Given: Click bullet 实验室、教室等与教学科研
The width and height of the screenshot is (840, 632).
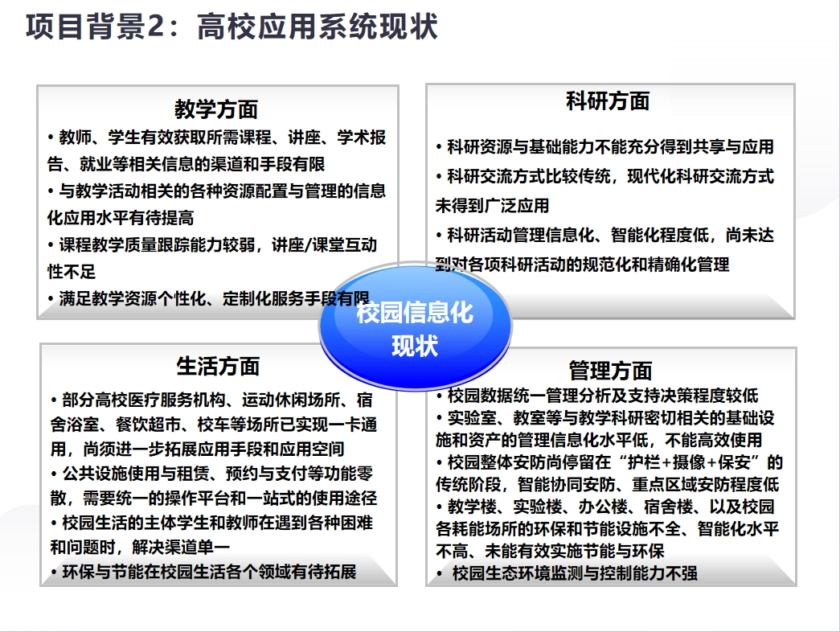Looking at the screenshot, I should (605, 429).
